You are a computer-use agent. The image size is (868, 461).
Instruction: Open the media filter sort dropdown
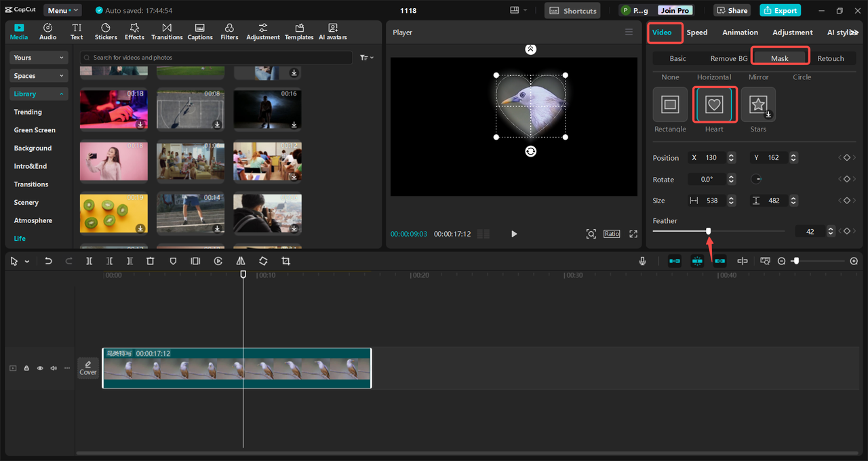point(366,58)
